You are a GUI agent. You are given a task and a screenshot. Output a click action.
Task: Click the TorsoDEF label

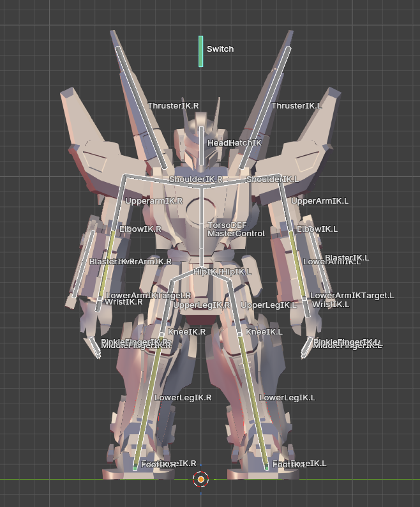(227, 225)
